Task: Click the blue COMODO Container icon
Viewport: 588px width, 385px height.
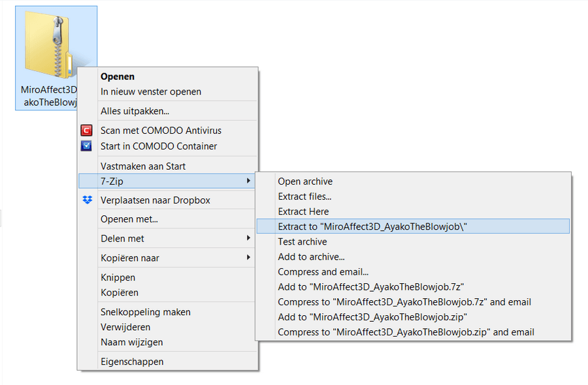Action: click(x=87, y=146)
